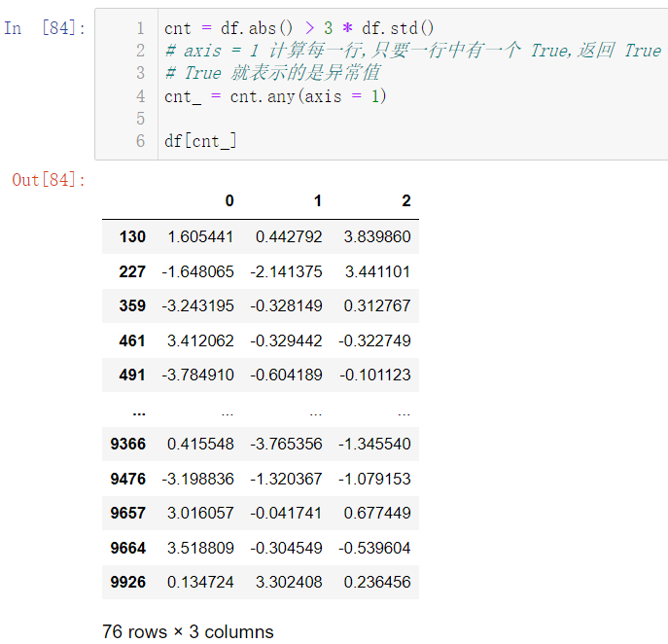The image size is (668, 644).
Task: Click cell value 3.302408
Action: 289,582
